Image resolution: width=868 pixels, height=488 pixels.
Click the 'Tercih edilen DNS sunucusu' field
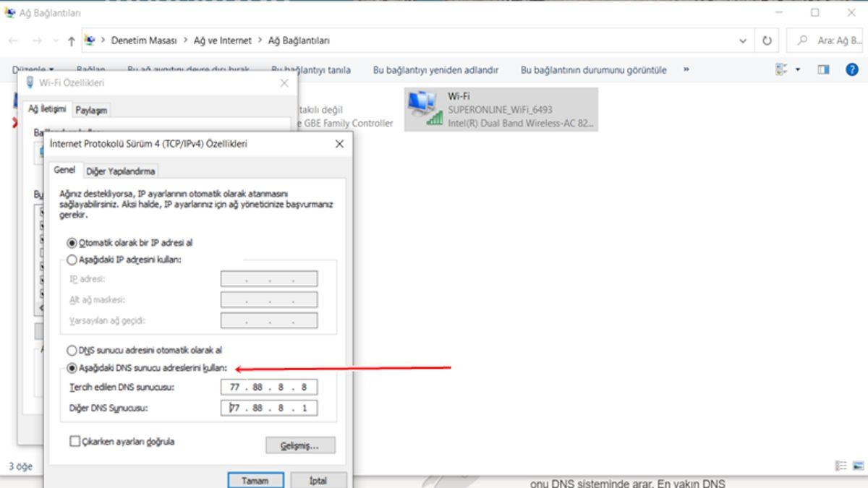268,388
